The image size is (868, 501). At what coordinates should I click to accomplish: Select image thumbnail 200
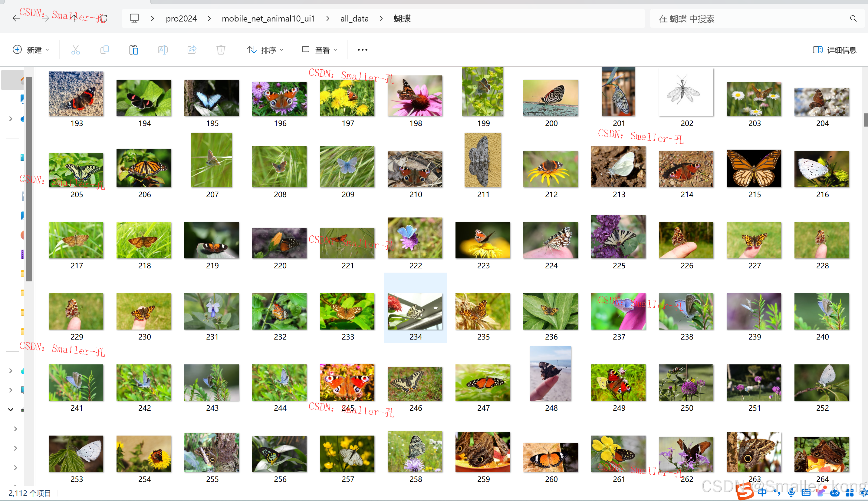[x=550, y=98]
